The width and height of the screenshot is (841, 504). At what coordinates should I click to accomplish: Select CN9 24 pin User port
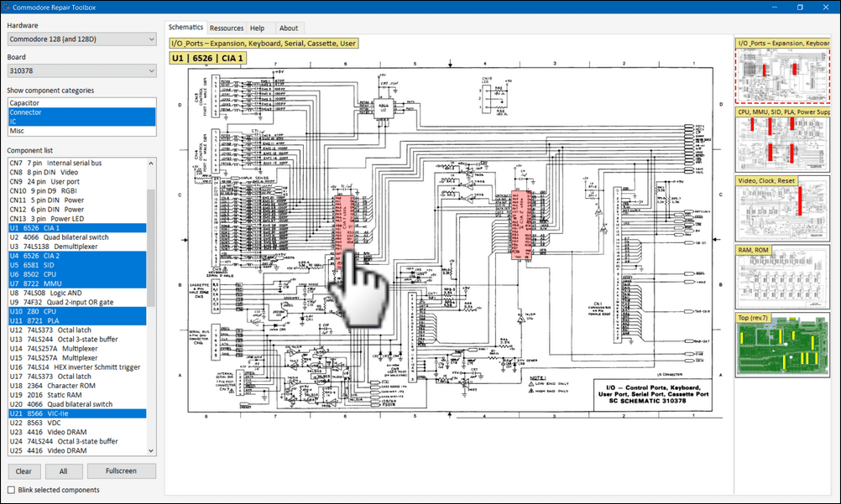(x=77, y=182)
